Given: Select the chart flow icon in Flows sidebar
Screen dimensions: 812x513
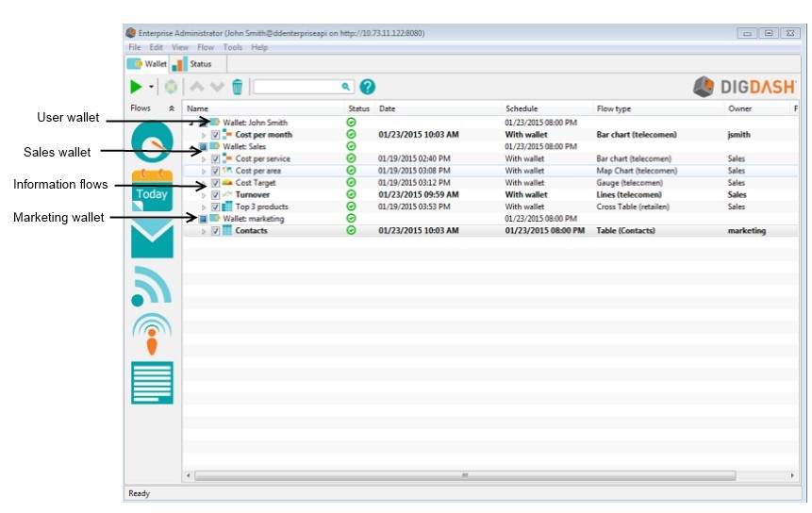Looking at the screenshot, I should 152,141.
